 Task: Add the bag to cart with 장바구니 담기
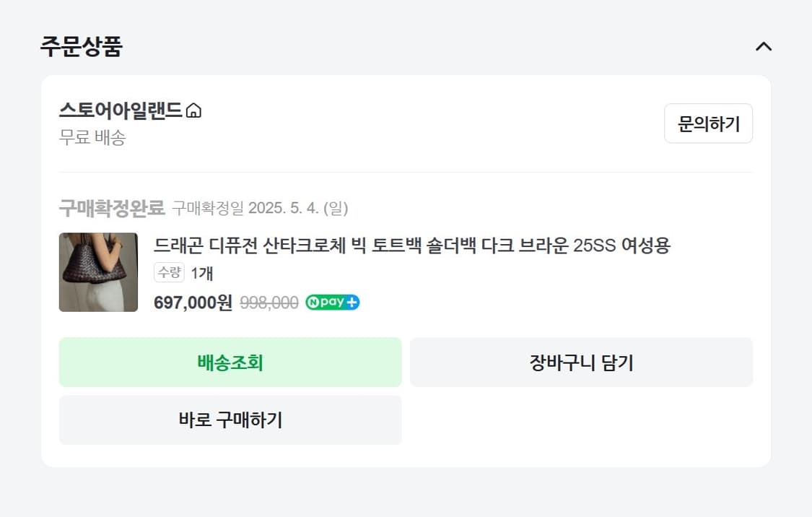581,362
